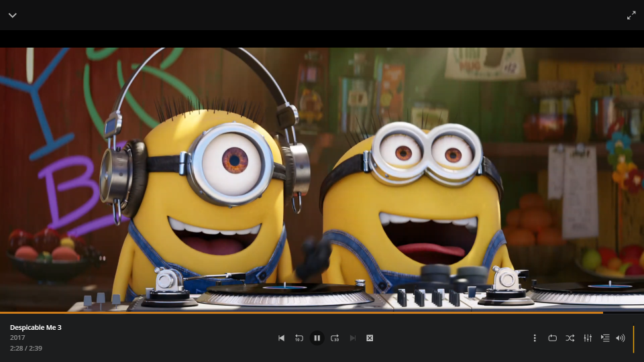Adjust the vertical volume slider
This screenshot has width=644, height=362.
633,339
